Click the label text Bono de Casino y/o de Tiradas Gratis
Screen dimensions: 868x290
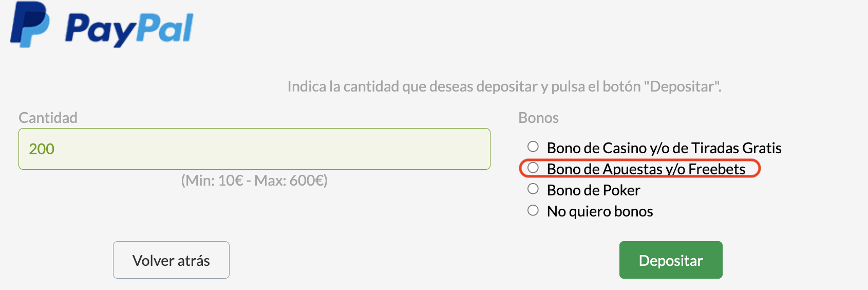coord(664,148)
